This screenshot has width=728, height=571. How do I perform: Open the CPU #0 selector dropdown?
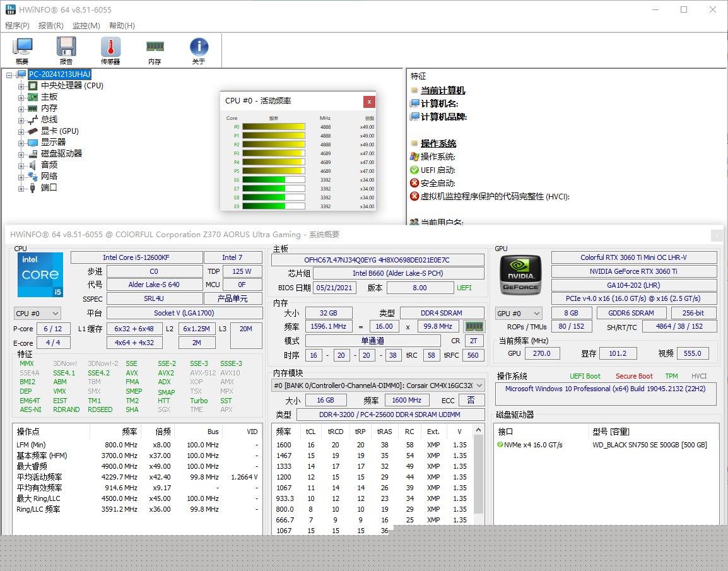37,314
